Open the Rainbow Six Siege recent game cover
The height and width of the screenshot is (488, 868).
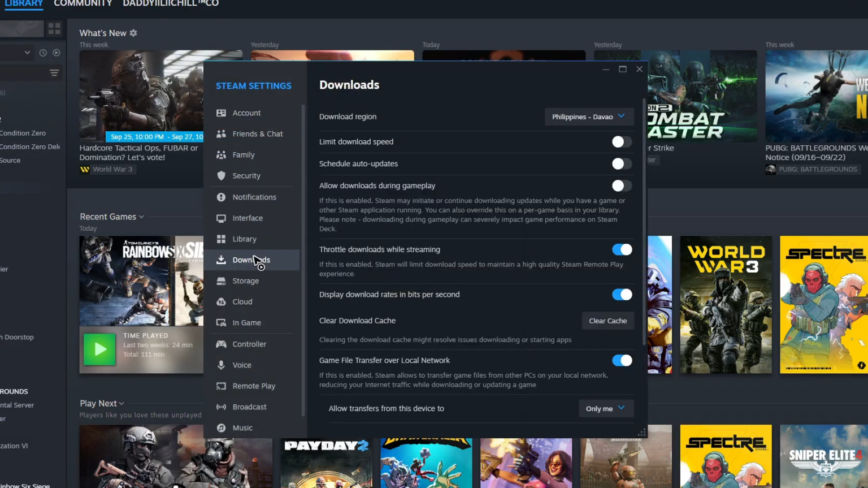tap(141, 281)
